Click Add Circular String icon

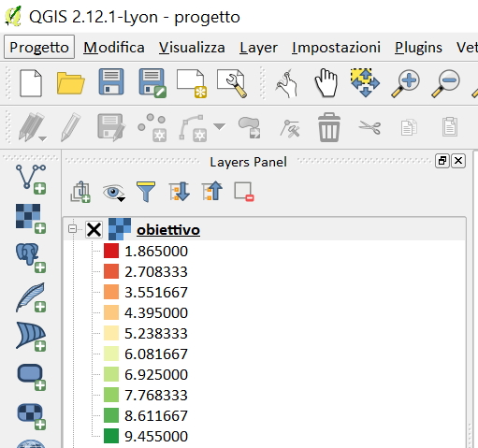tap(193, 128)
